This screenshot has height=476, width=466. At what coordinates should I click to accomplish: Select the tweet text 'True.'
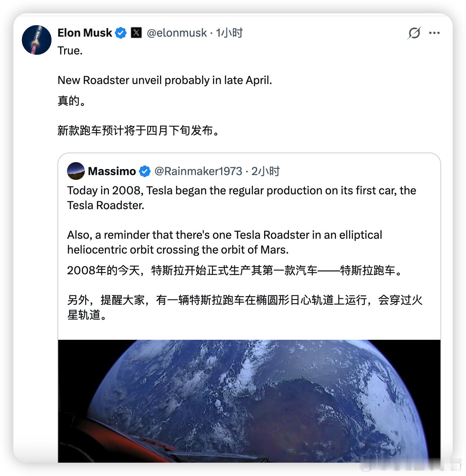(70, 51)
